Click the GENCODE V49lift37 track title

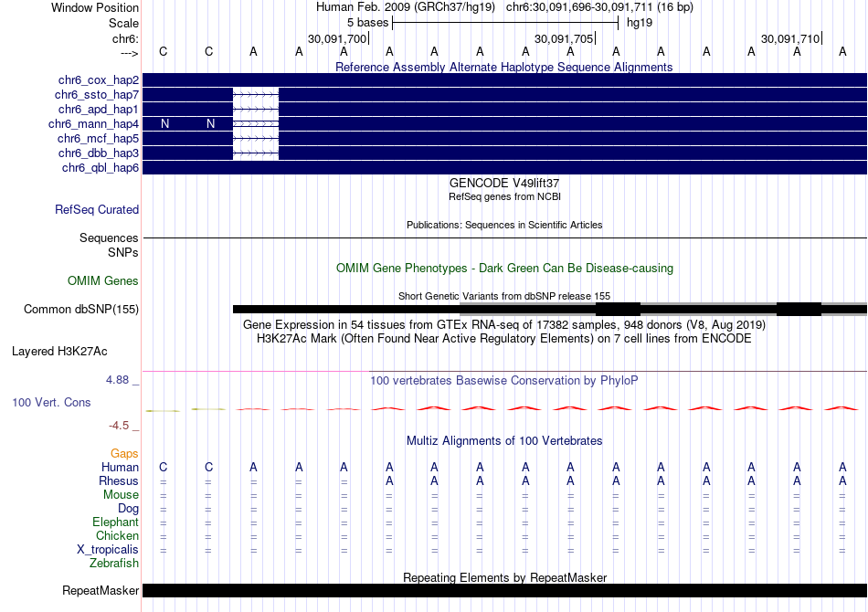504,183
